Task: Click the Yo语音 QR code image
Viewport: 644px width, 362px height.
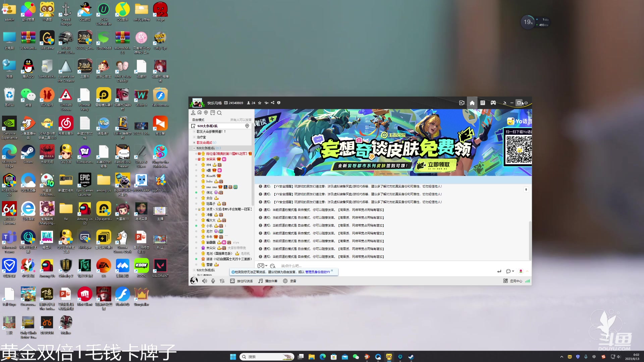Action: click(519, 149)
